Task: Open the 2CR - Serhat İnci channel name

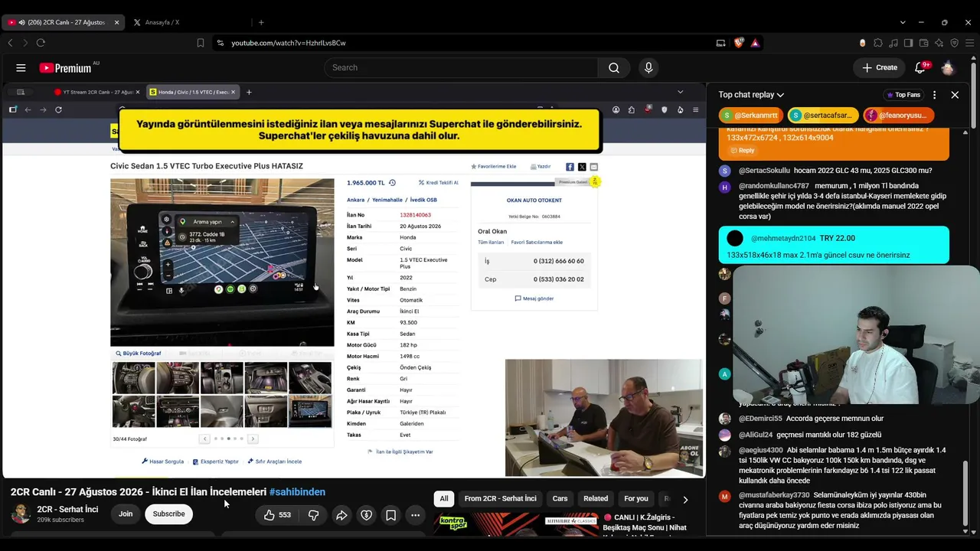Action: pos(67,510)
